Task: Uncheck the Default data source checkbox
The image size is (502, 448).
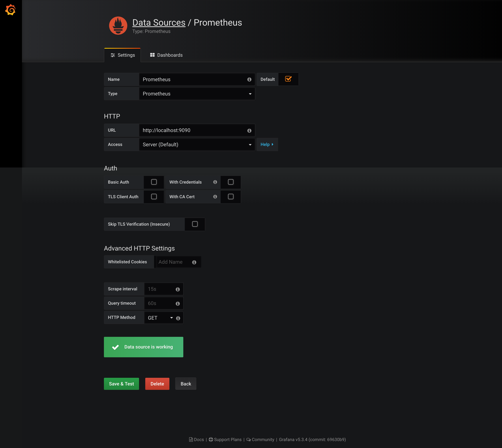Action: [288, 79]
